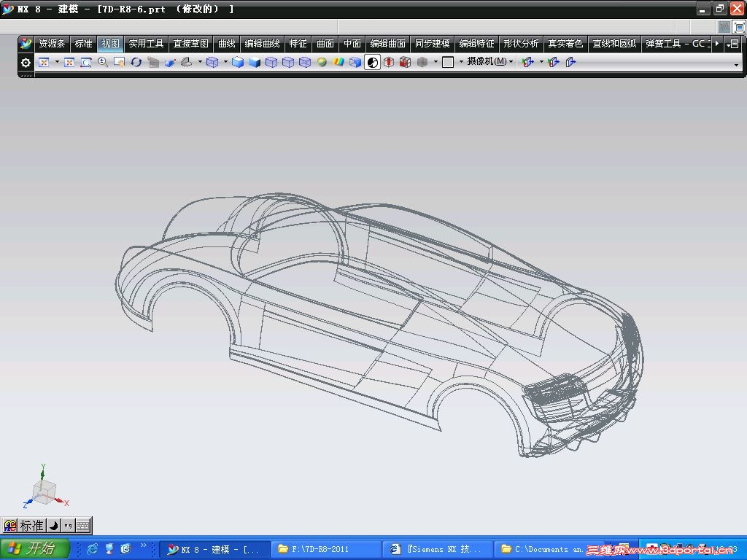Click the Fit view icon in View toolbar
Screen dimensions: 747x560
pyautogui.click(x=44, y=62)
